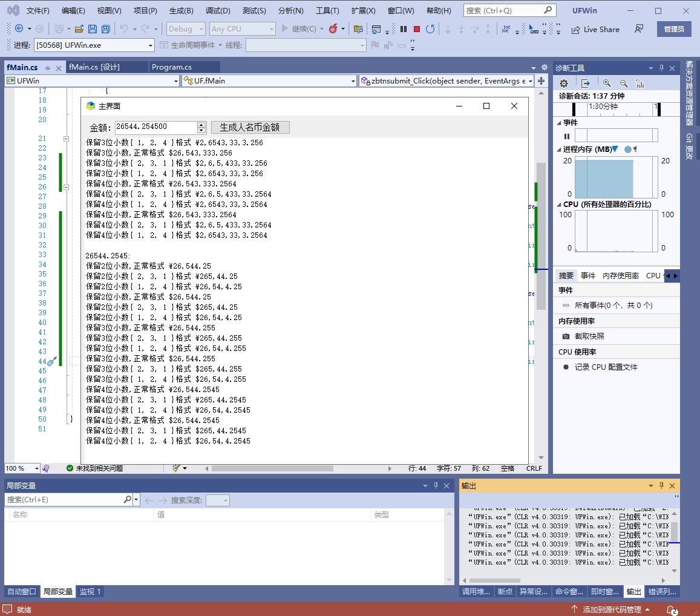Click the Live Share button
Image resolution: width=700 pixels, height=616 pixels.
click(x=595, y=30)
